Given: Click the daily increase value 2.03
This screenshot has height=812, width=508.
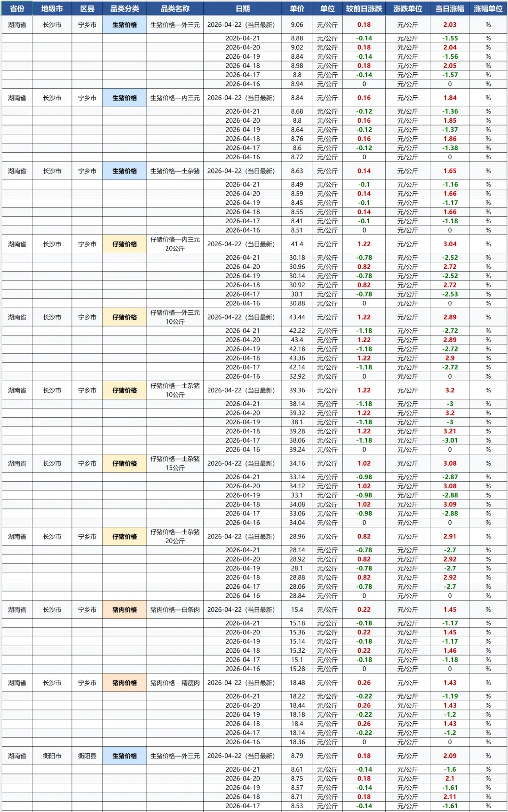Looking at the screenshot, I should click(x=450, y=25).
